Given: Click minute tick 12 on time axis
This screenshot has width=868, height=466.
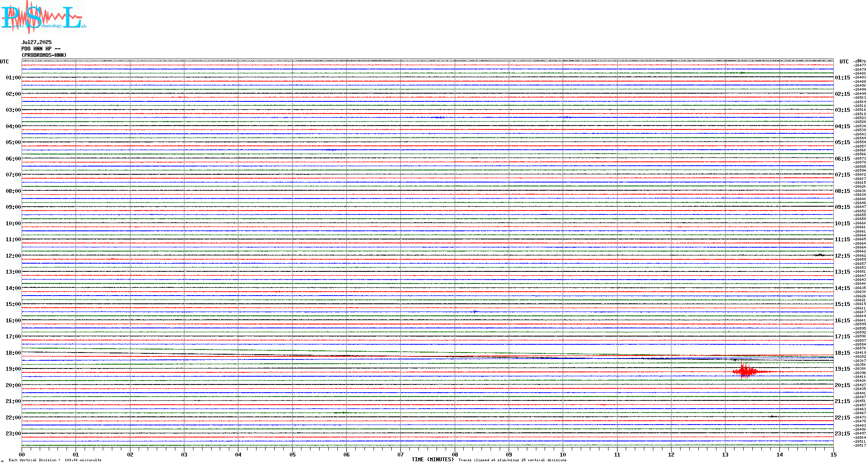Looking at the screenshot, I should (672, 454).
